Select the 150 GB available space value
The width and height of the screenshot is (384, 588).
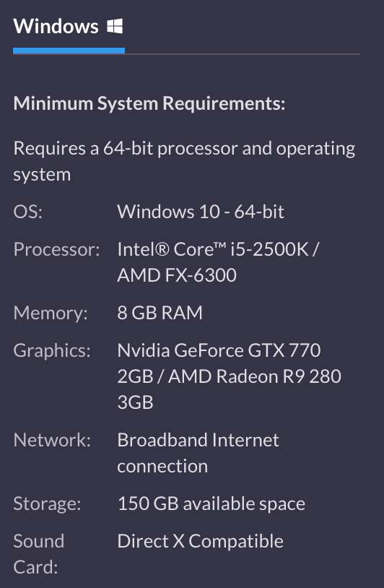pos(211,504)
